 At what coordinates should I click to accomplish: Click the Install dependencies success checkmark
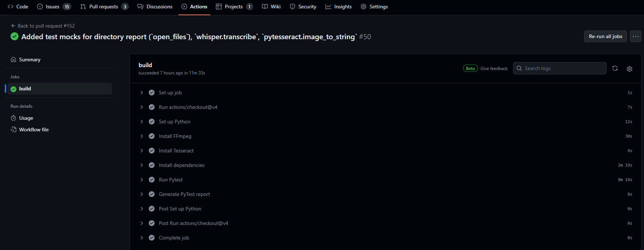click(152, 165)
